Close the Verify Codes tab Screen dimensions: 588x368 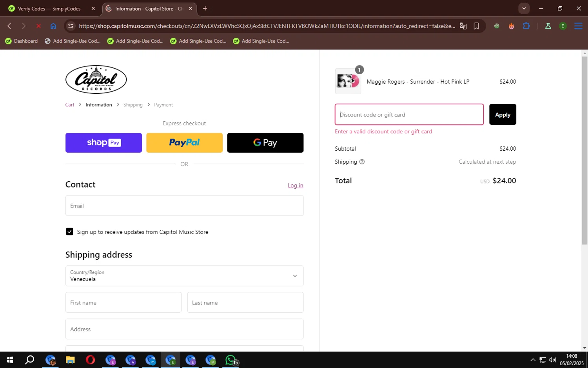pyautogui.click(x=93, y=8)
